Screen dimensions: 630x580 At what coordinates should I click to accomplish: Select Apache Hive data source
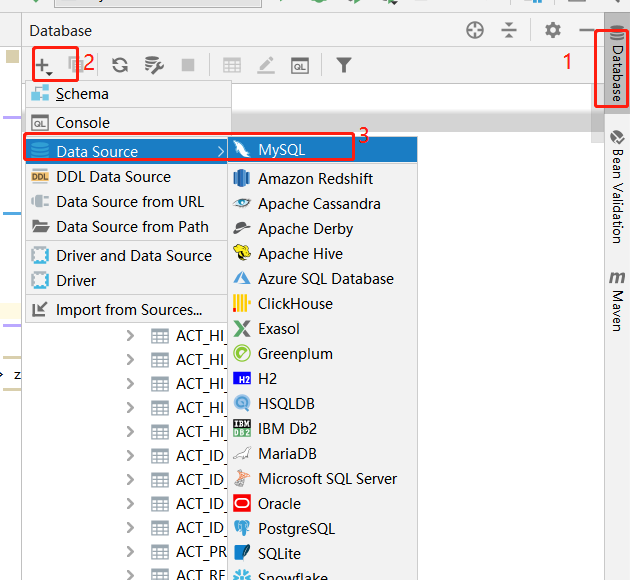point(323,253)
